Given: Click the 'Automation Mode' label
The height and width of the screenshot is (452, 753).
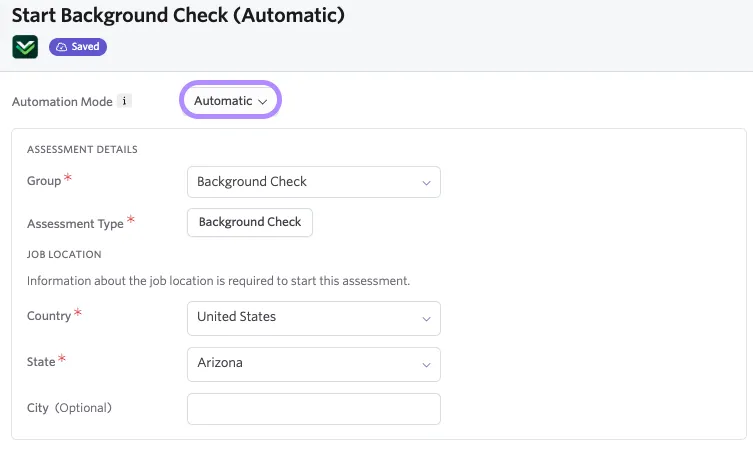Looking at the screenshot, I should [x=62, y=102].
